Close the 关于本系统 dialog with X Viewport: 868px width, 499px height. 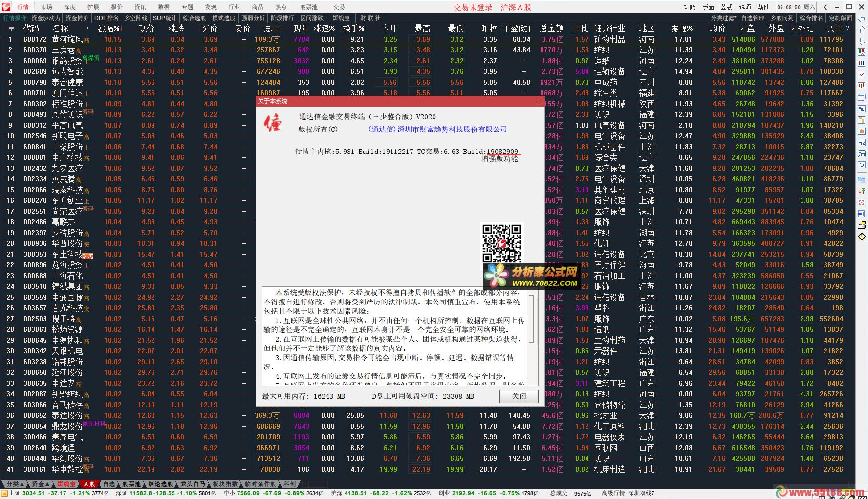pyautogui.click(x=540, y=101)
